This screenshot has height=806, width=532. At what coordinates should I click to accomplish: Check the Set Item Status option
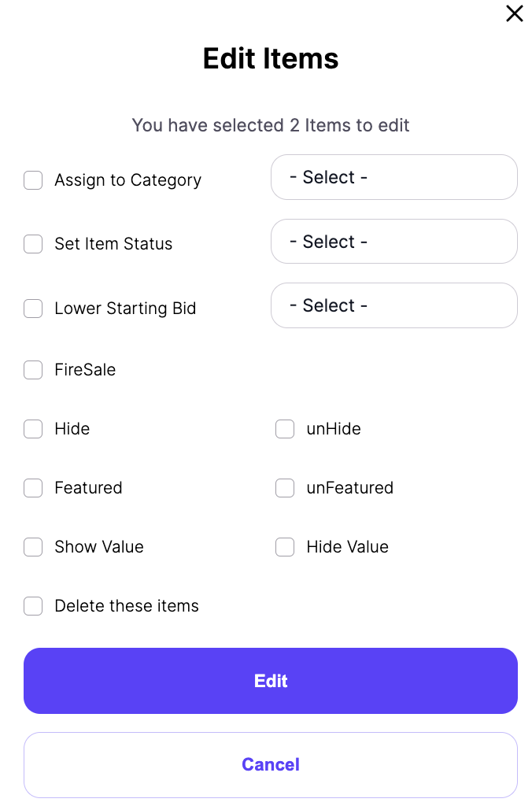33,244
